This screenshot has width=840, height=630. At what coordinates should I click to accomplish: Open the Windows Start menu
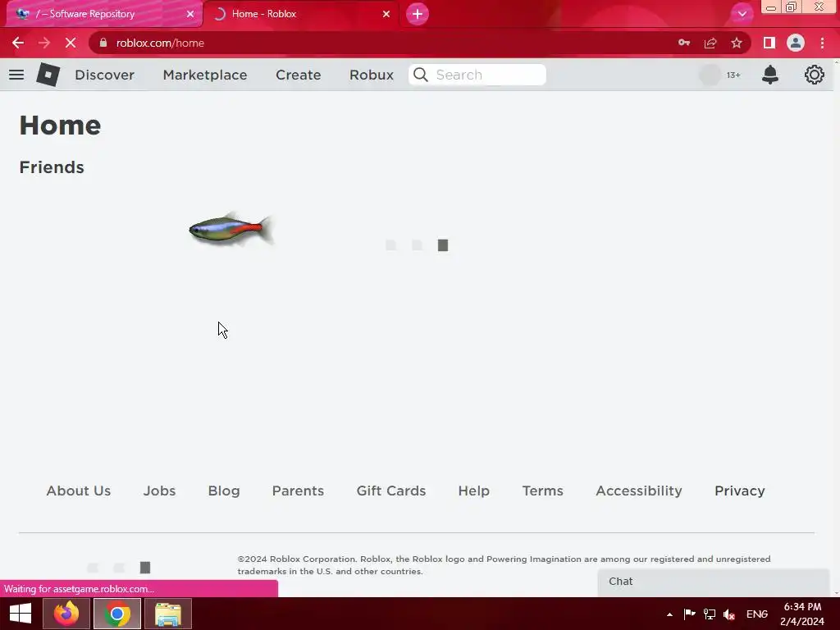(x=21, y=614)
